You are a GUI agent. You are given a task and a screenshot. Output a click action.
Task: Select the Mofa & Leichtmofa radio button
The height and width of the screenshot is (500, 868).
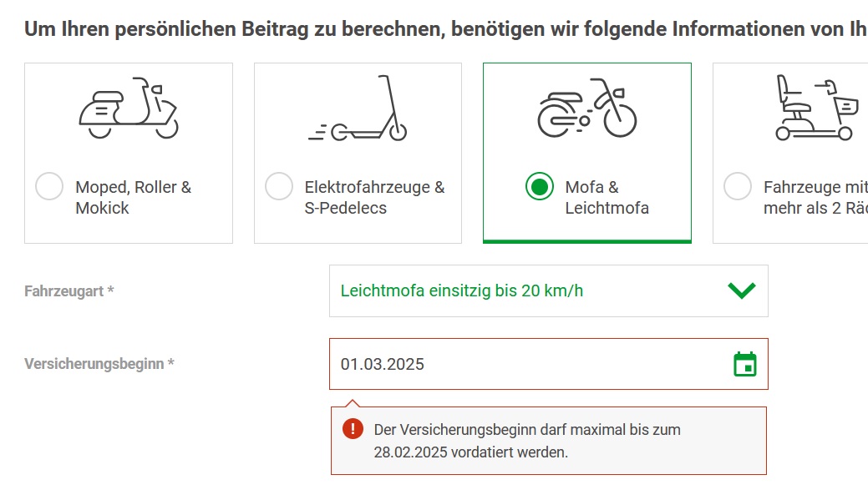click(540, 186)
